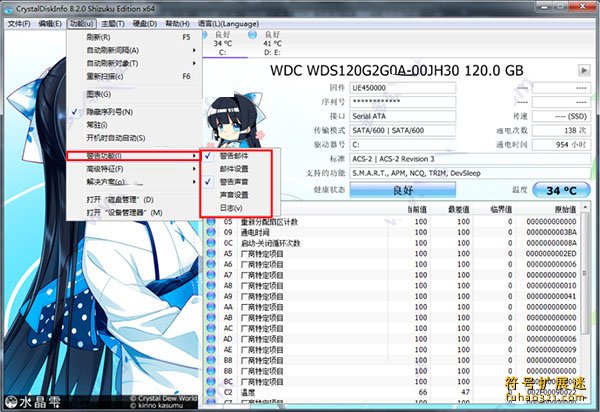Click the 954 小时 power-on hours field
600x412 pixels.
click(x=561, y=145)
